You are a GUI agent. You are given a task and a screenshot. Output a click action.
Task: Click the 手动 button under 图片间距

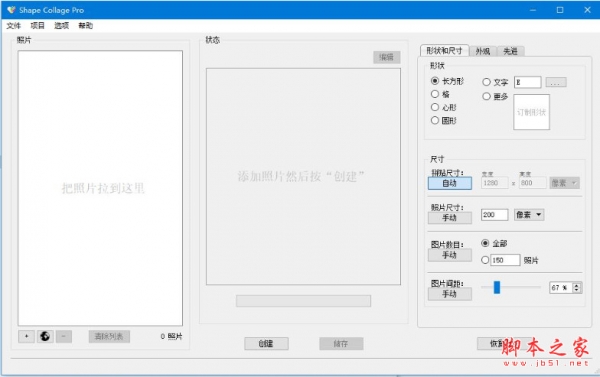point(450,294)
